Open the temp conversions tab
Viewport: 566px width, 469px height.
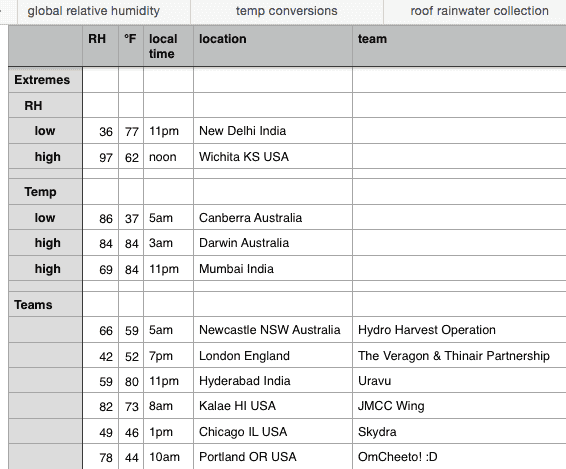tap(287, 11)
